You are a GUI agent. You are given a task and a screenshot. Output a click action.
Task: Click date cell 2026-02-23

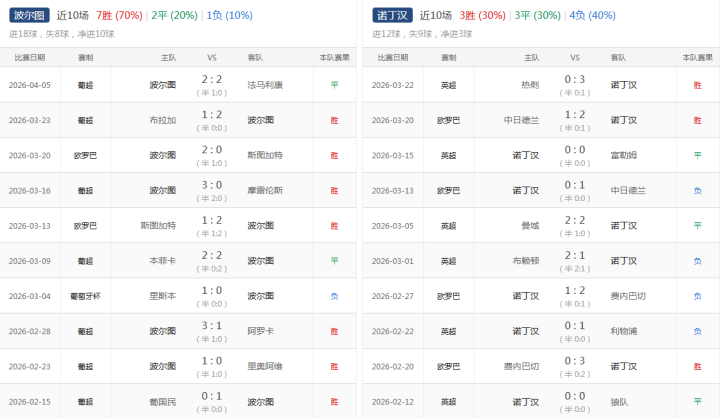(30, 367)
